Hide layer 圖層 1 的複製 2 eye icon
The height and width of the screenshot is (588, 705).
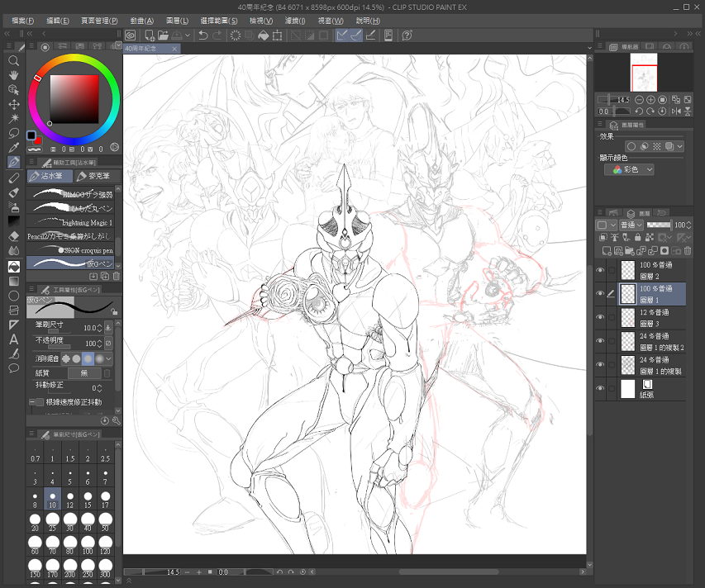tap(600, 341)
